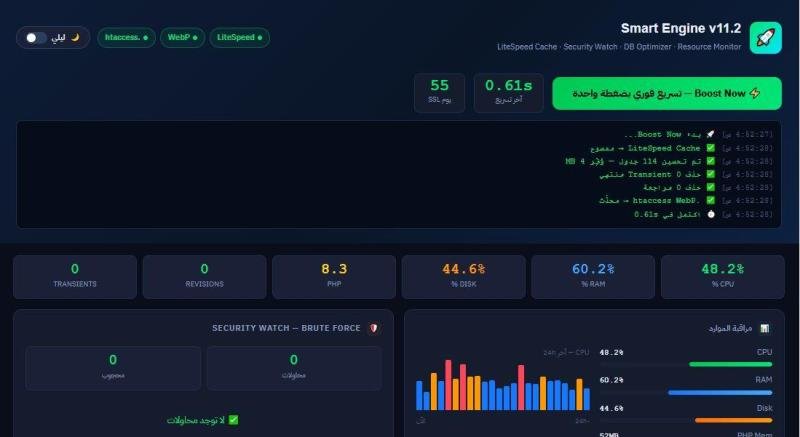Click the green check on Transient deletion log line
Image resolution: width=800 pixels, height=437 pixels.
click(x=710, y=174)
